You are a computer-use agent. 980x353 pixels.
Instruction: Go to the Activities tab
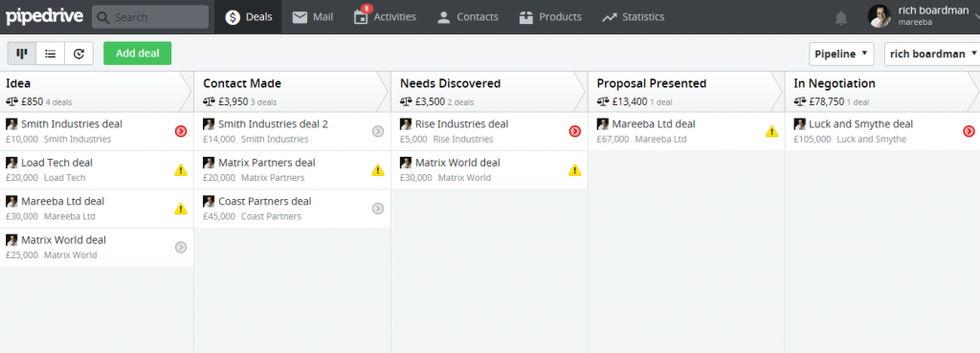point(385,17)
